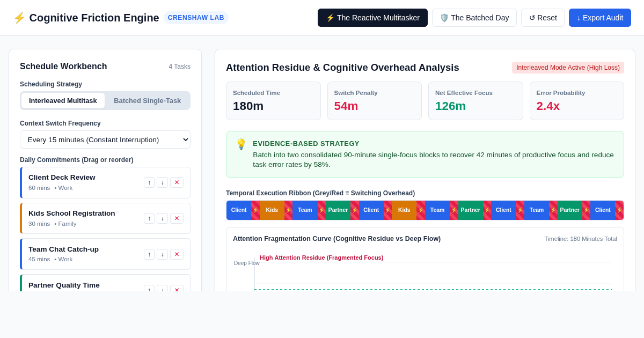Load The Batched Day preset
644x338 pixels.
point(474,18)
